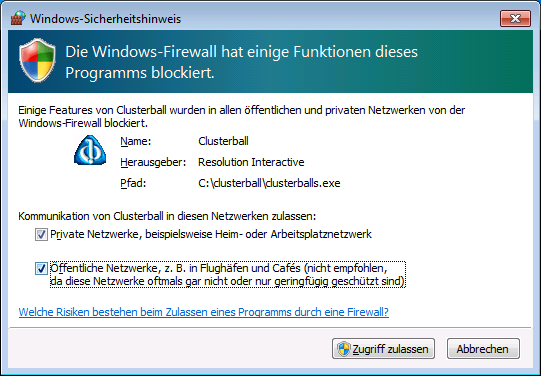The image size is (541, 376).
Task: Toggle via the Öffentliche Netzwerke label text
Action: tap(228, 275)
